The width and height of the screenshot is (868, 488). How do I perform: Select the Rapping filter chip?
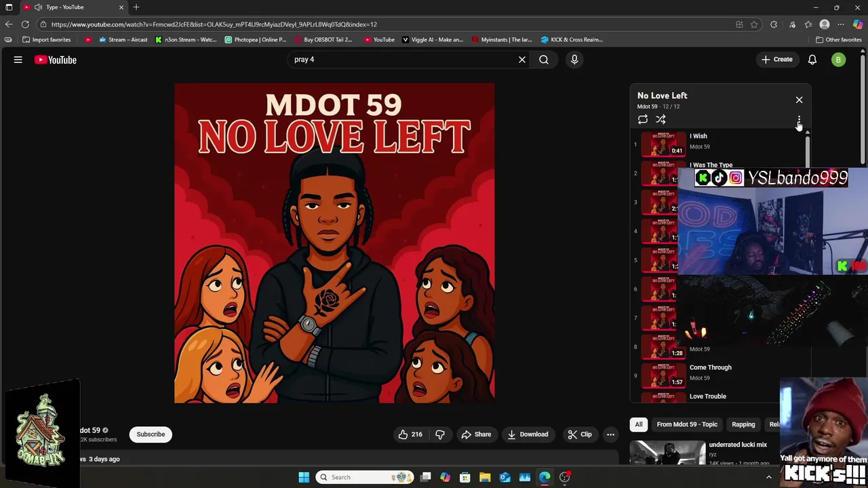coord(743,424)
